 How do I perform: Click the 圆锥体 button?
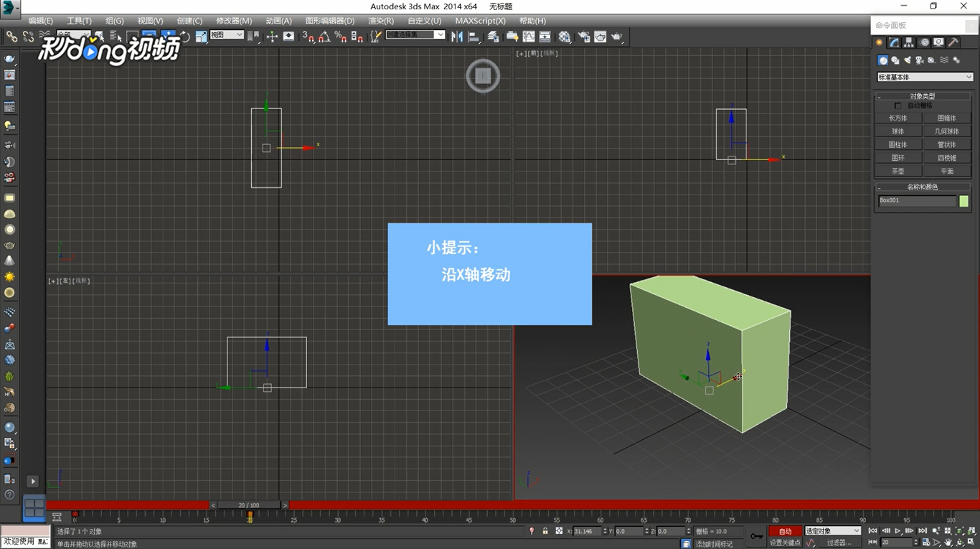(947, 118)
